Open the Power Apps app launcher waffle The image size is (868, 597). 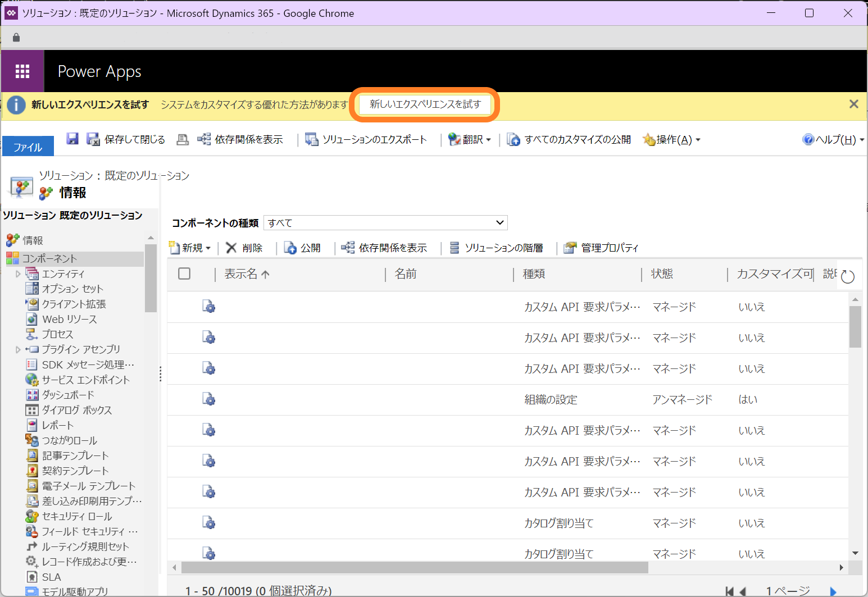[22, 71]
